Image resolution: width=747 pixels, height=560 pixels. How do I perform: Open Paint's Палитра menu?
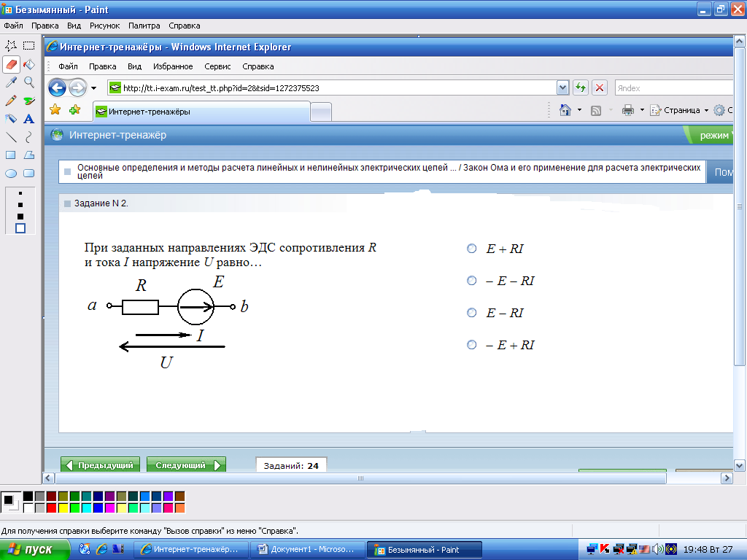click(x=144, y=26)
